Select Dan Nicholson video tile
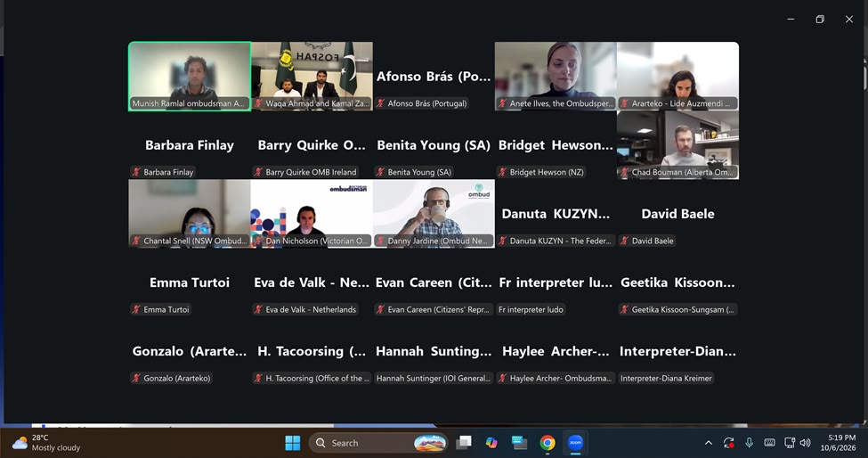The image size is (868, 458). coord(312,214)
